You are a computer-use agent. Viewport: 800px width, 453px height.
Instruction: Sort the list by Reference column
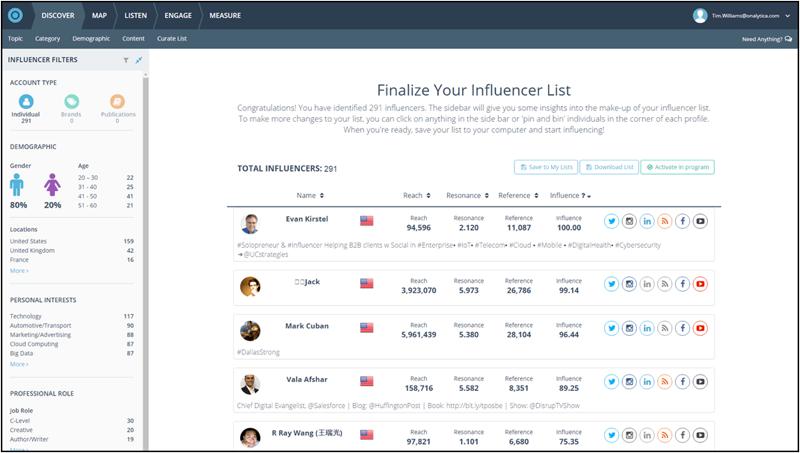518,195
